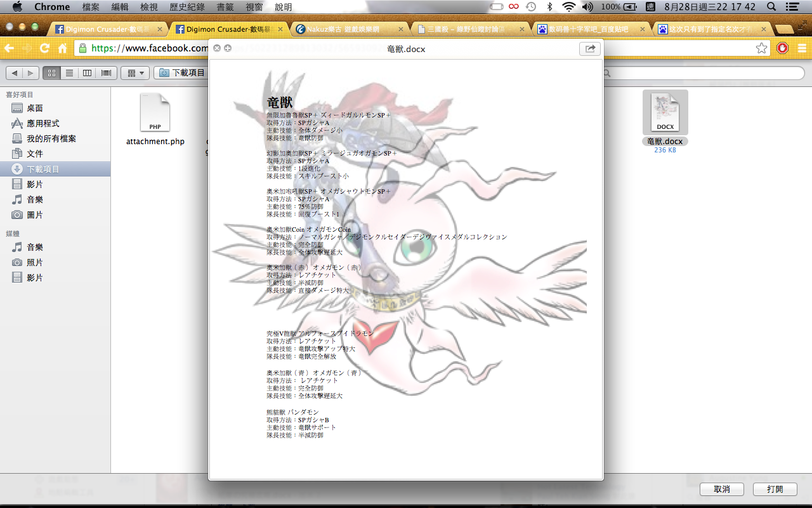Bookmark page with the star icon
Image resolution: width=812 pixels, height=508 pixels.
coord(761,48)
